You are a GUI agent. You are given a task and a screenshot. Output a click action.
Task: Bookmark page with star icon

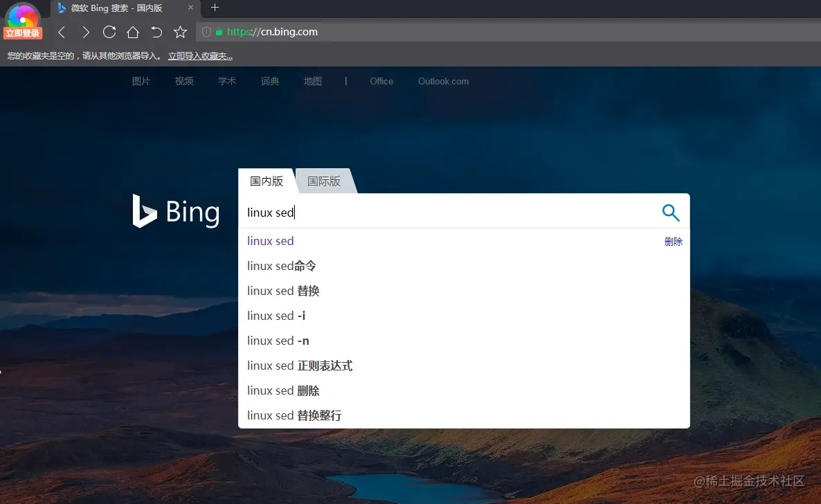click(180, 33)
